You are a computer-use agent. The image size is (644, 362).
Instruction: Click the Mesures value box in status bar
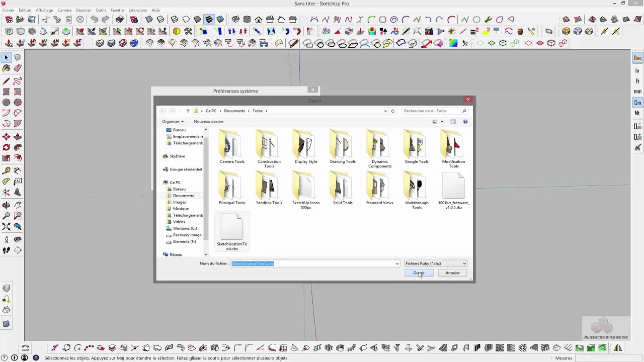608,358
